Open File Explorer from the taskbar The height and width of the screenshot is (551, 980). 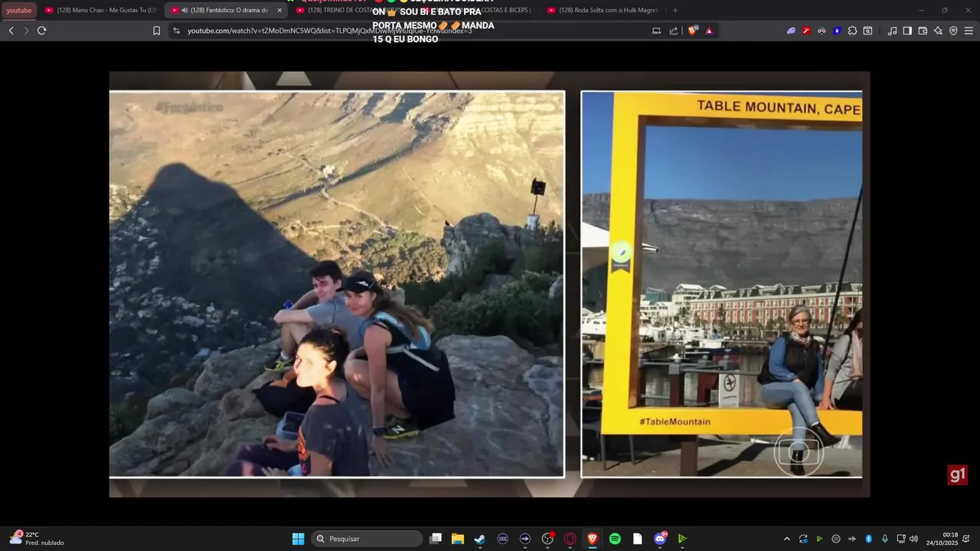[458, 539]
